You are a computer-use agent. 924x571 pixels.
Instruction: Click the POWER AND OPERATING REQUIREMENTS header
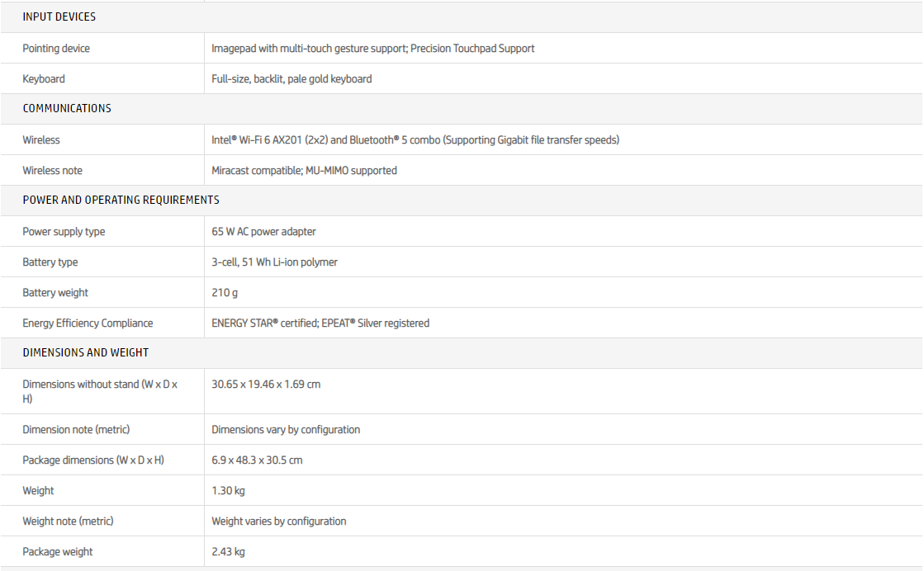coord(121,200)
